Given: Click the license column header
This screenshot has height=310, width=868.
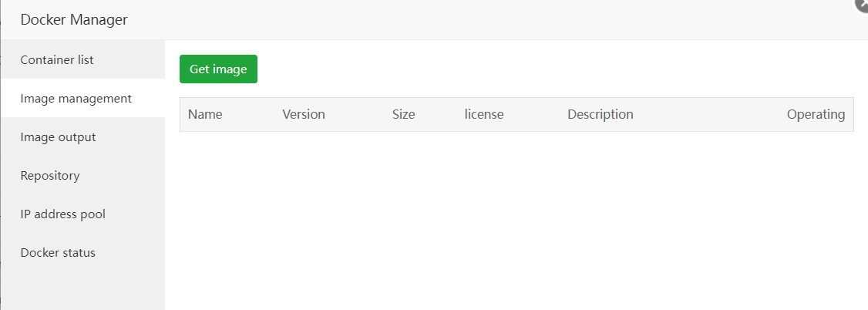Looking at the screenshot, I should [484, 115].
